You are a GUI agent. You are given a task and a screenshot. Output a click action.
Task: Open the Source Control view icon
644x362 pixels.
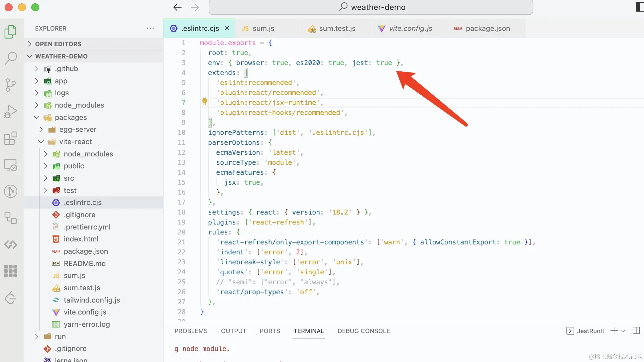click(11, 85)
